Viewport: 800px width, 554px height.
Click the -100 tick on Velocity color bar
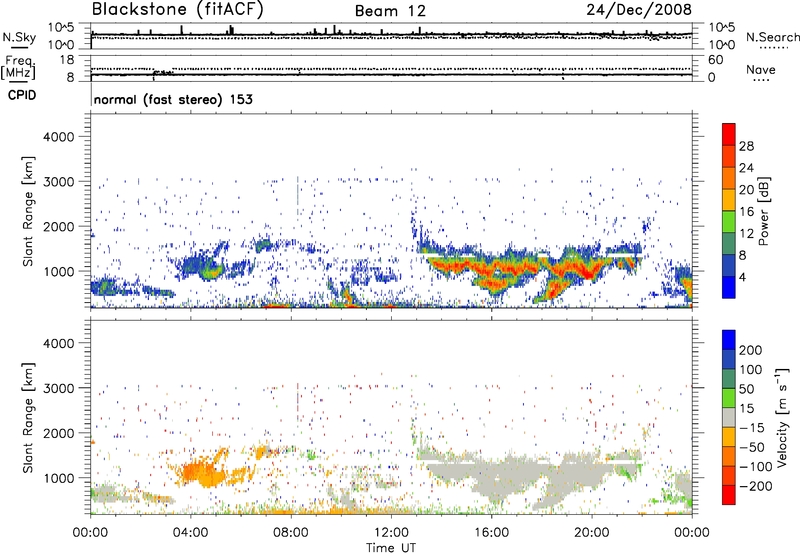click(x=755, y=466)
